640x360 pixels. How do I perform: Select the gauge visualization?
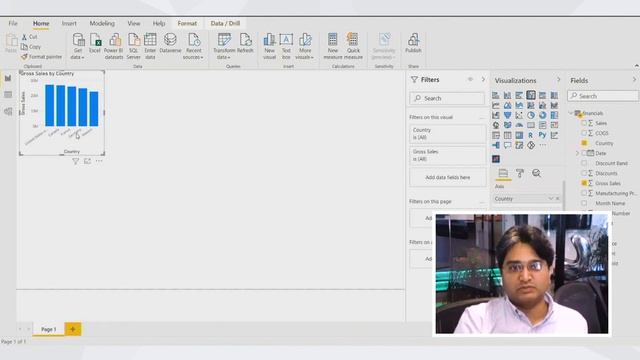coord(519,125)
